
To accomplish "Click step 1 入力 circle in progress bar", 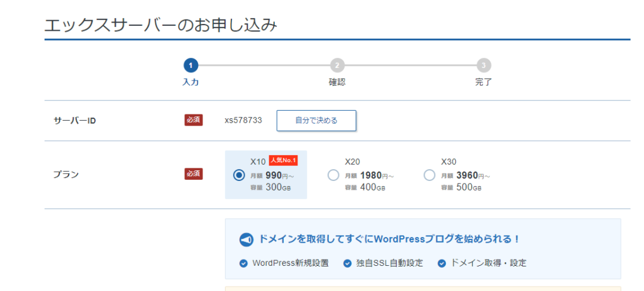I will tap(191, 65).
